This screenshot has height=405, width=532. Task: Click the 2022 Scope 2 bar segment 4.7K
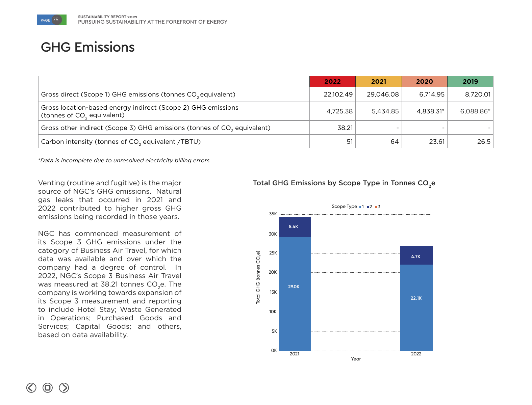click(416, 255)
